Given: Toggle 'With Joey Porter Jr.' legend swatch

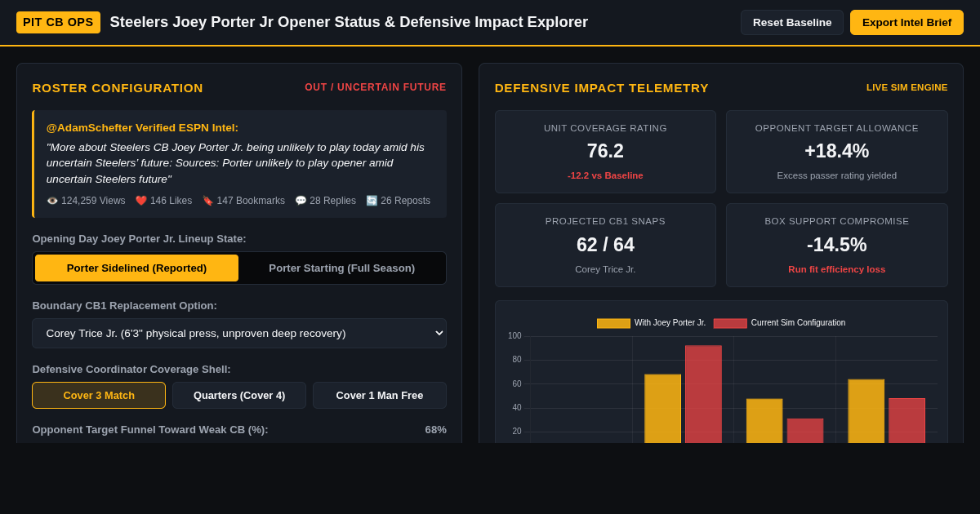Looking at the screenshot, I should 613,323.
